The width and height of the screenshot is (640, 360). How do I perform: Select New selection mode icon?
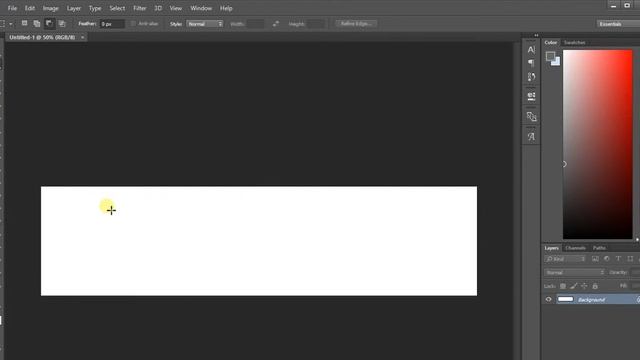tap(24, 24)
